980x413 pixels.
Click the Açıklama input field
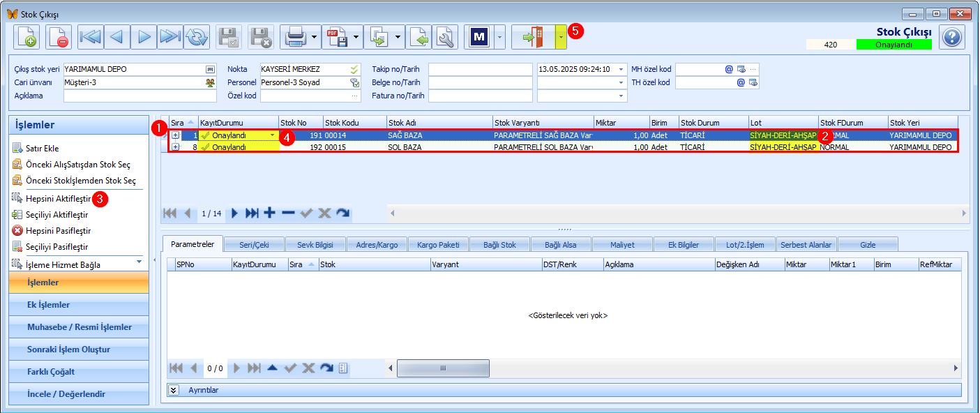140,96
